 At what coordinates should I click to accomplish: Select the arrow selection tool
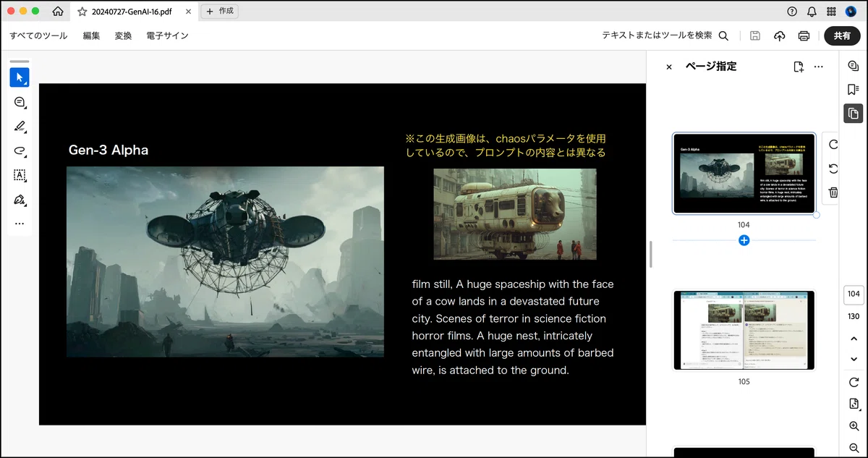[20, 77]
